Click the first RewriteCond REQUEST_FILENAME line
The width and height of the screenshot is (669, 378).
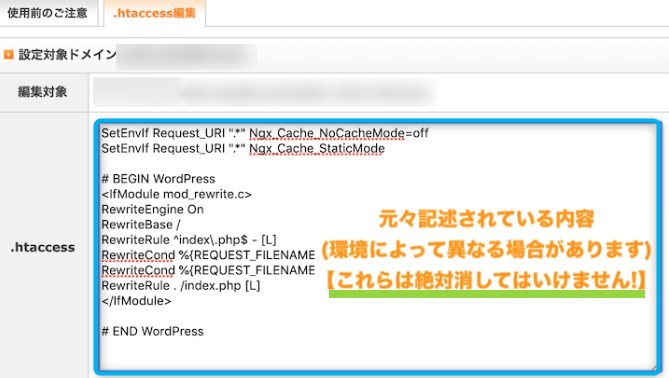tap(208, 255)
